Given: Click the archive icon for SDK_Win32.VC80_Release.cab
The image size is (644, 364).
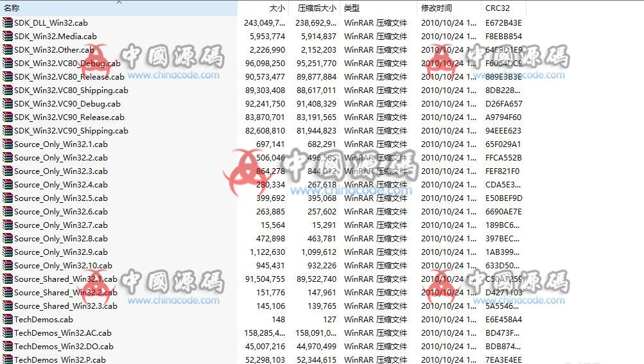Looking at the screenshot, I should coord(8,76).
